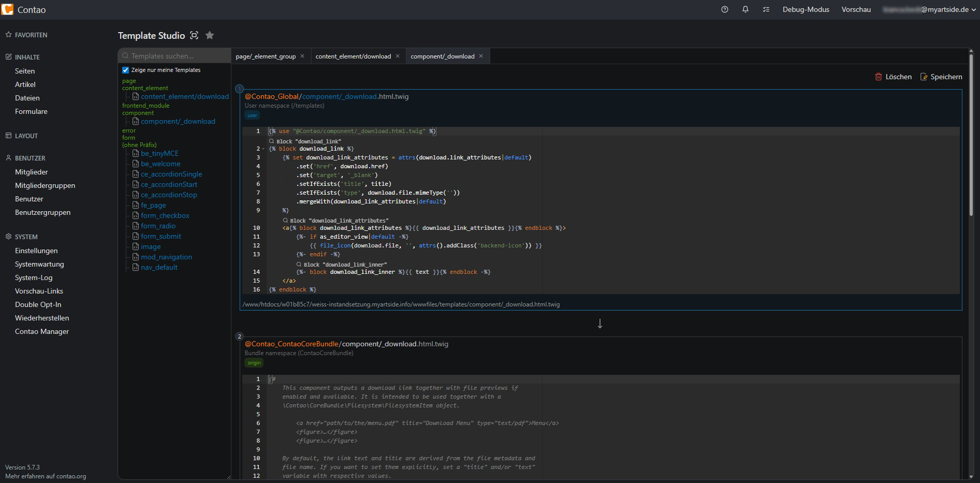Open the jobs list icon next to the bell
The image size is (980, 483).
766,9
